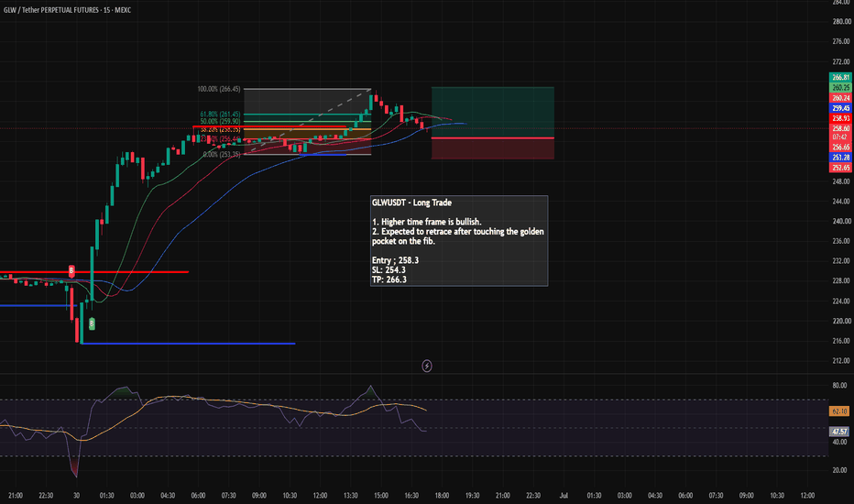Click 'Higher time frame is bullish' line
Screen dimensions: 854x504
pyautogui.click(x=426, y=222)
